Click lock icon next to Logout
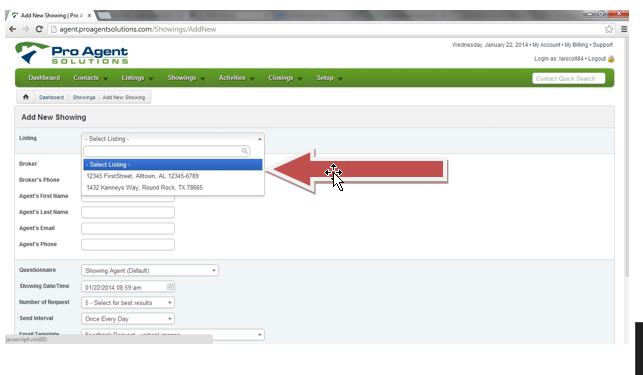The height and width of the screenshot is (375, 643). (x=611, y=59)
